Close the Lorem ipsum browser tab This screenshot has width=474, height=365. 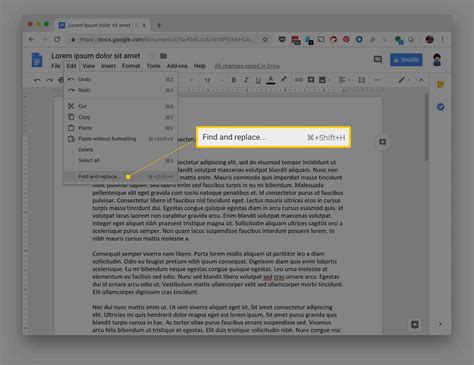point(144,25)
